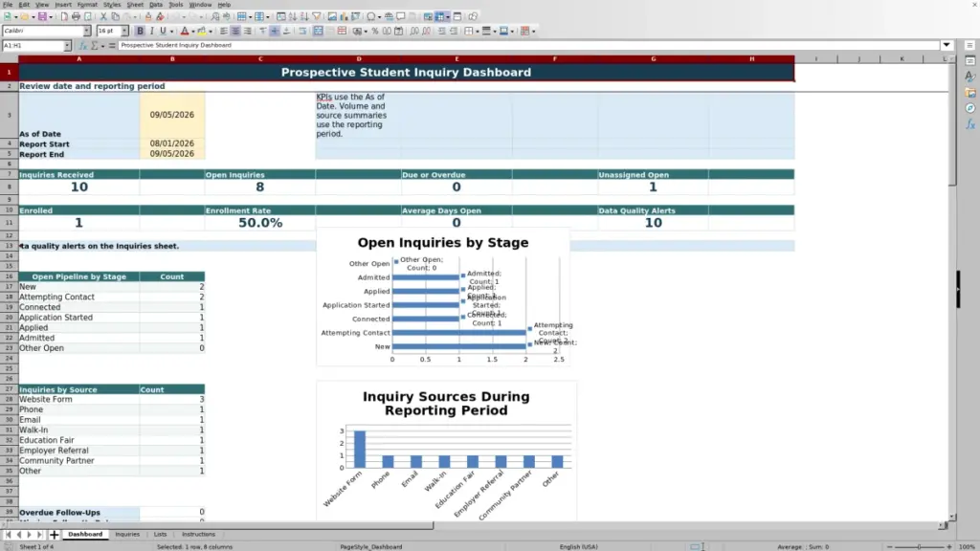Click the Sort Ascending icon
This screenshot has height=551, width=980.
point(293,16)
